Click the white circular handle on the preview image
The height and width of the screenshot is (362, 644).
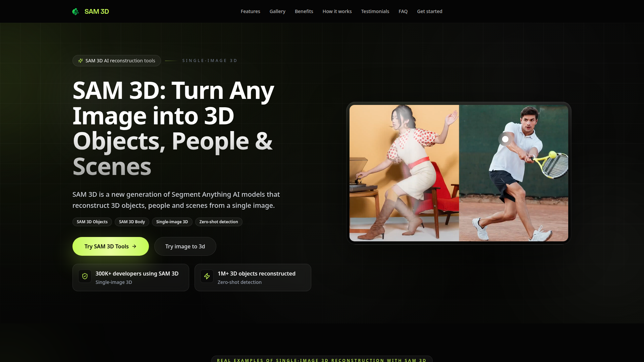pyautogui.click(x=505, y=139)
